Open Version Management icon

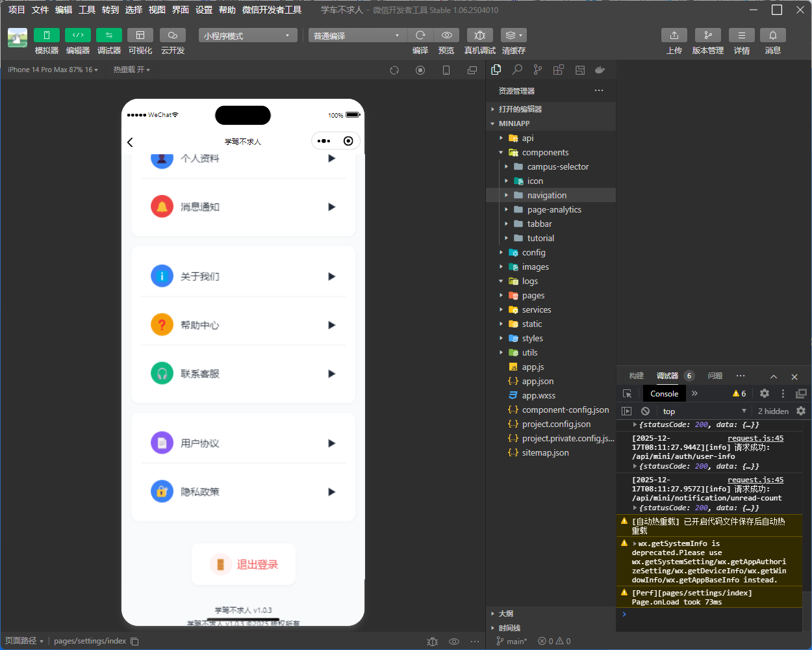click(x=707, y=35)
